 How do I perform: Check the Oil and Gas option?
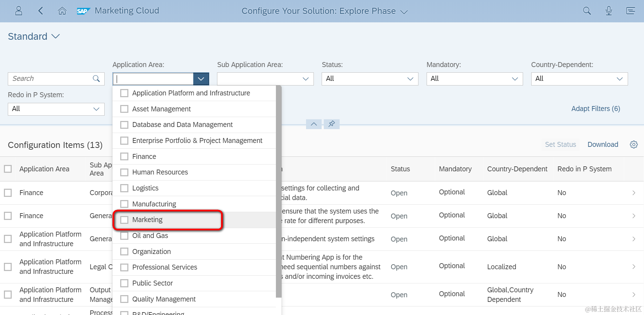(x=124, y=236)
